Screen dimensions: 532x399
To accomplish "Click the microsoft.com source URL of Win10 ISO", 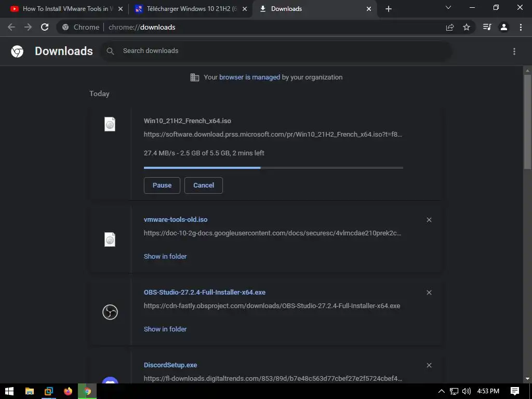I will click(273, 135).
